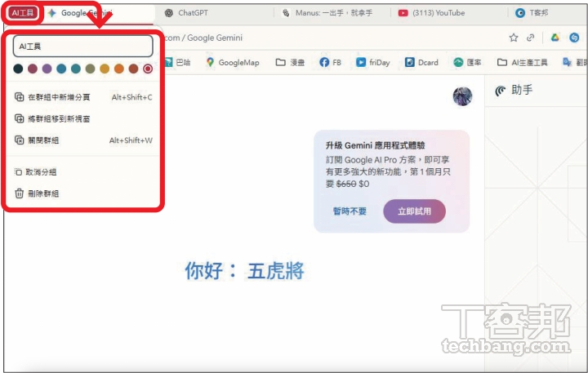588x373 pixels.
Task: Choose 取消分組 menu entry
Action: 83,172
